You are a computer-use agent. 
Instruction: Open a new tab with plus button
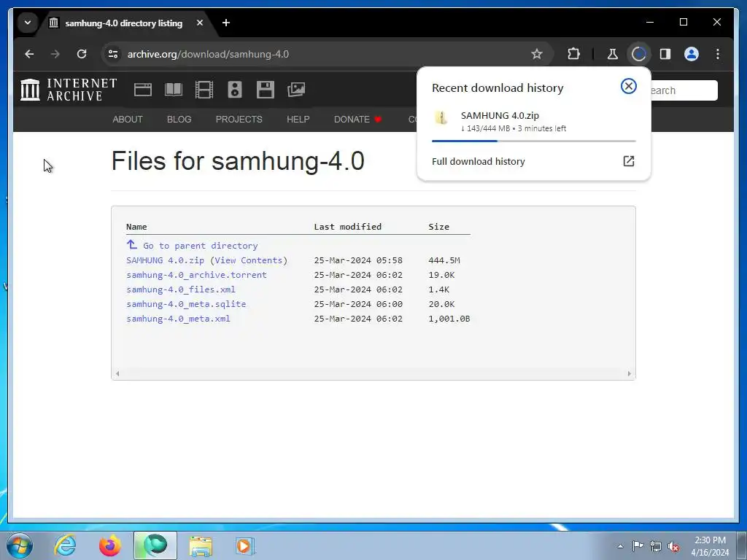tap(226, 23)
